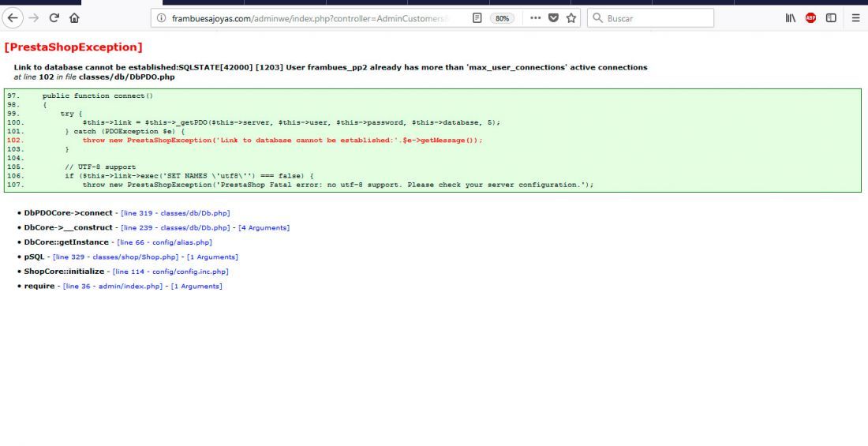Click DbCore::getInstance trace entry
868x446 pixels.
[66, 242]
